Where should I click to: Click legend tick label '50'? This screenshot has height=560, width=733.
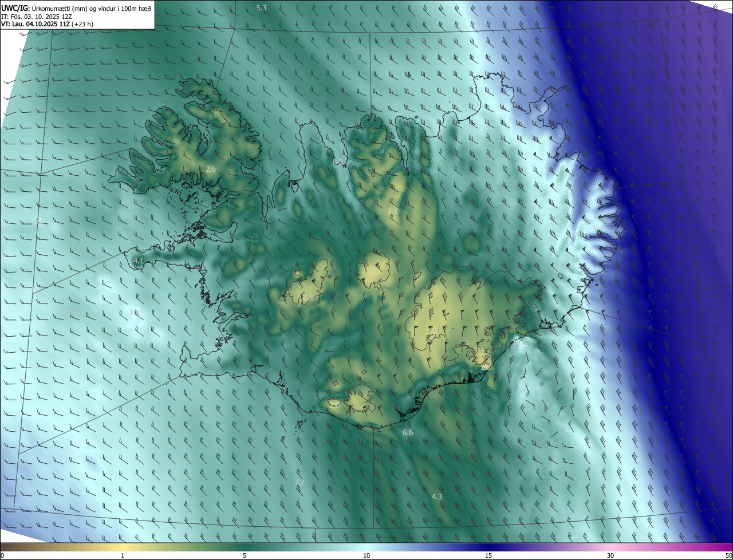[x=728, y=556]
